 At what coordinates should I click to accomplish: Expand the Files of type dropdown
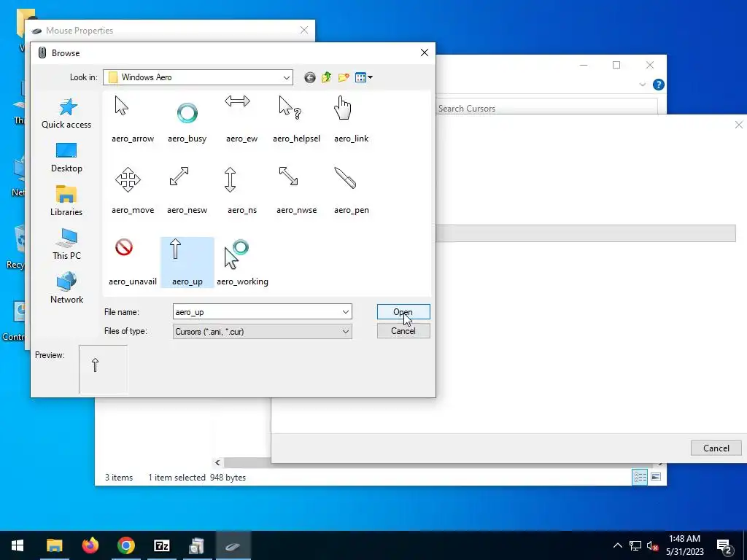pos(345,332)
